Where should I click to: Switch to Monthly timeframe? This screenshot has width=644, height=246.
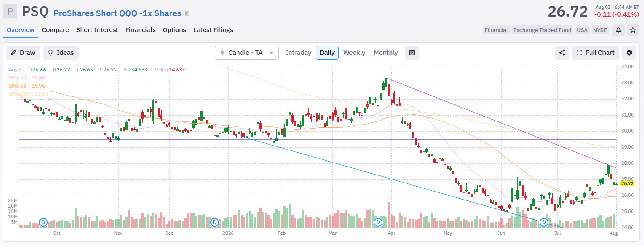coord(386,53)
